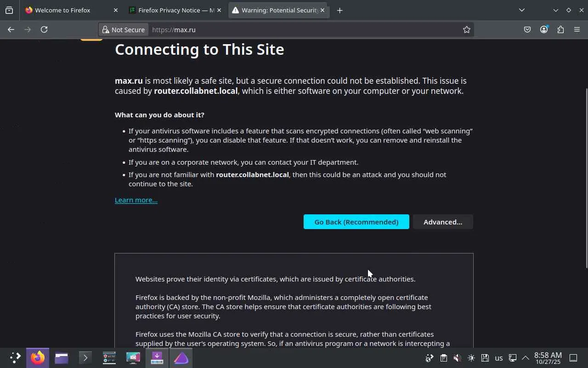Open the Firefox application hamburger menu
The height and width of the screenshot is (368, 588).
pos(577,29)
